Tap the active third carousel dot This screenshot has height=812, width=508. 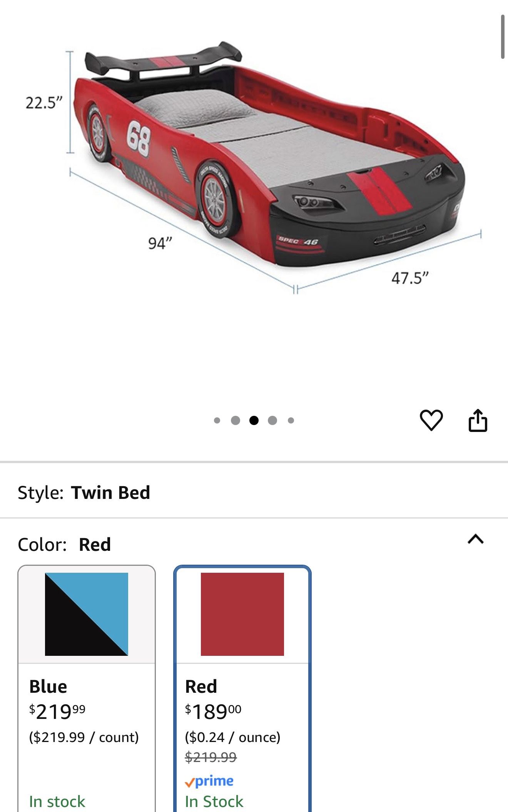coord(254,420)
